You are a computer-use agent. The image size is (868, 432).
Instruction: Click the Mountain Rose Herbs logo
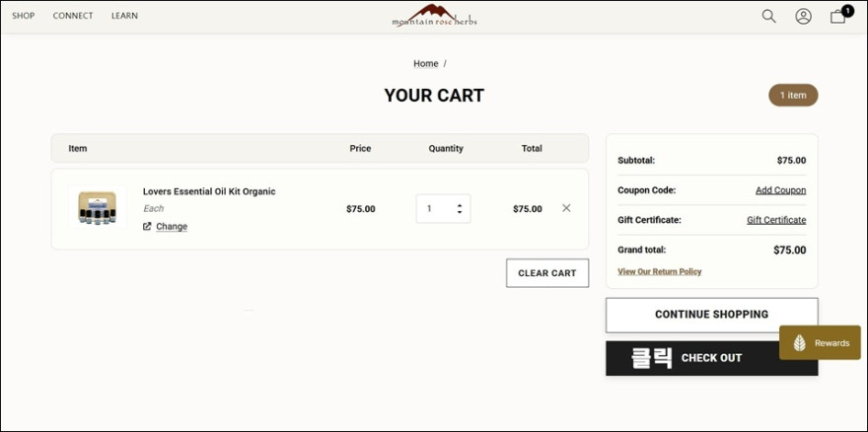click(x=434, y=16)
